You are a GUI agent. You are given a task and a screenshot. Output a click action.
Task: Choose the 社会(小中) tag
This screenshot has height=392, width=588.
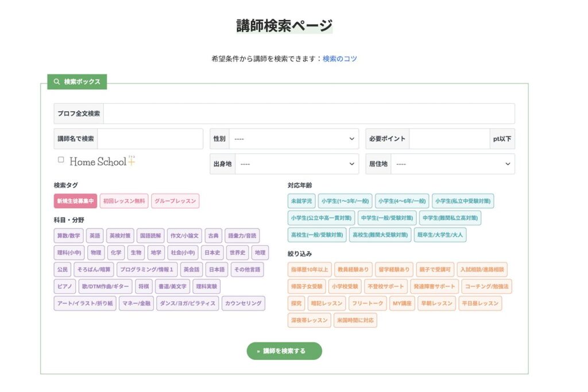(x=183, y=253)
